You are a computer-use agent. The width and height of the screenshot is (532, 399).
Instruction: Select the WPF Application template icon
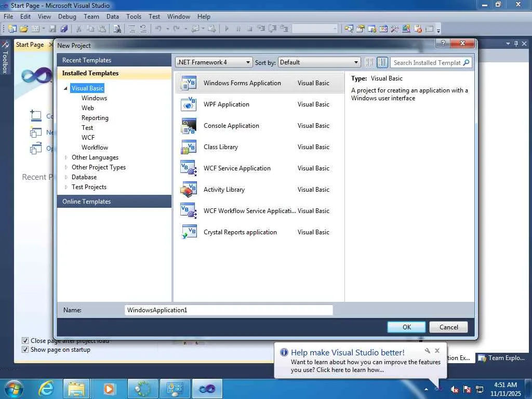[x=189, y=104]
